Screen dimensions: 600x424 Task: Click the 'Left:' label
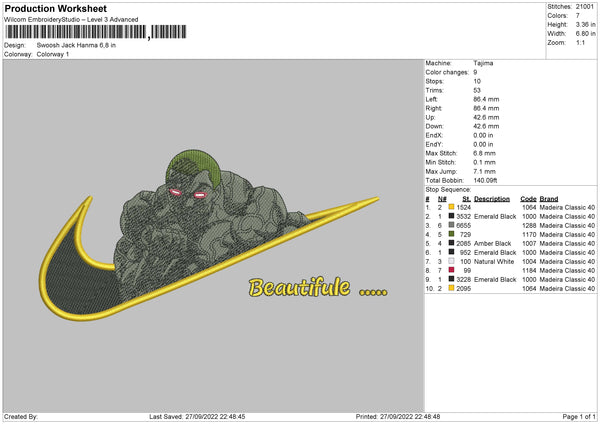tap(432, 99)
